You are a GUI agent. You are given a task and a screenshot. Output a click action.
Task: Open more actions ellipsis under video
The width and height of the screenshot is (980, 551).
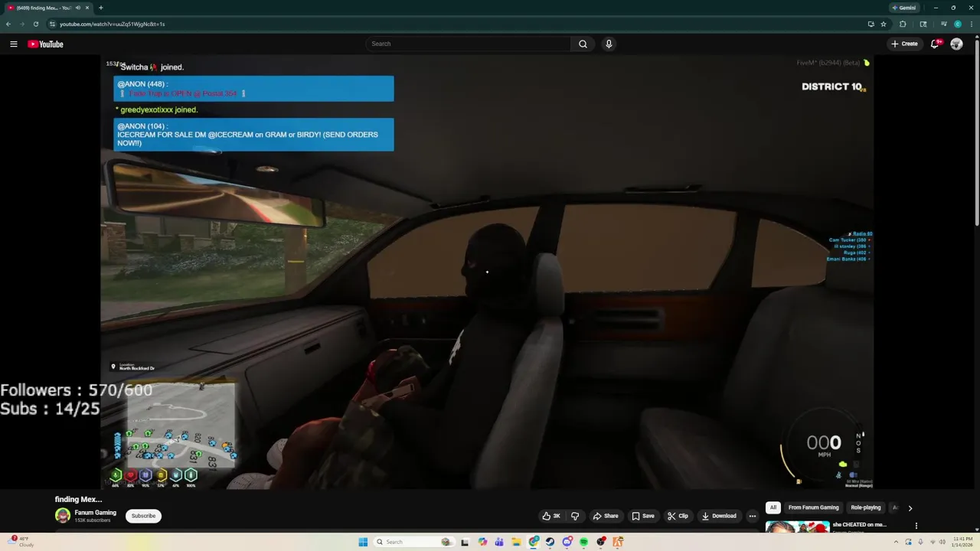753,516
